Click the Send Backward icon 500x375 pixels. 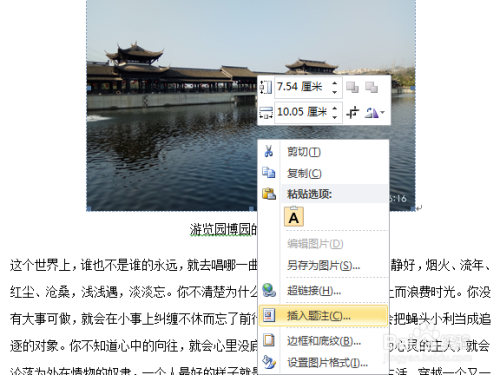pos(371,87)
